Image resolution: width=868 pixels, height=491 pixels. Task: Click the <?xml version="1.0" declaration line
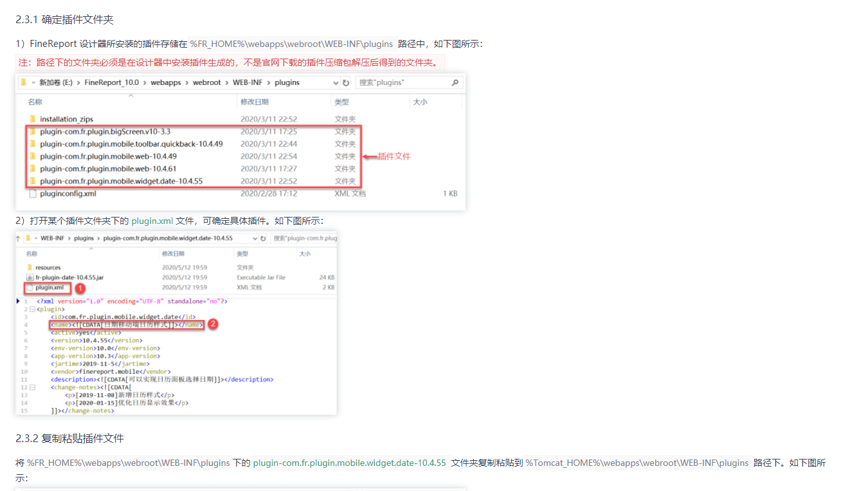pyautogui.click(x=132, y=301)
